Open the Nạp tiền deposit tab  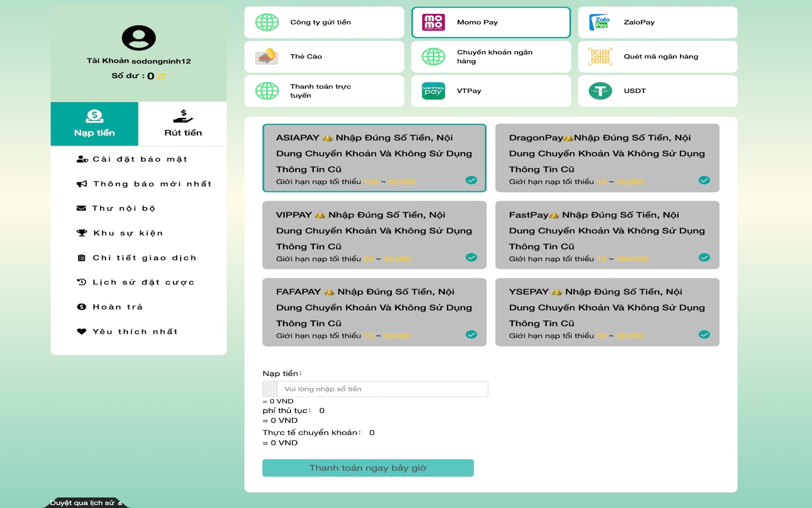(x=94, y=124)
